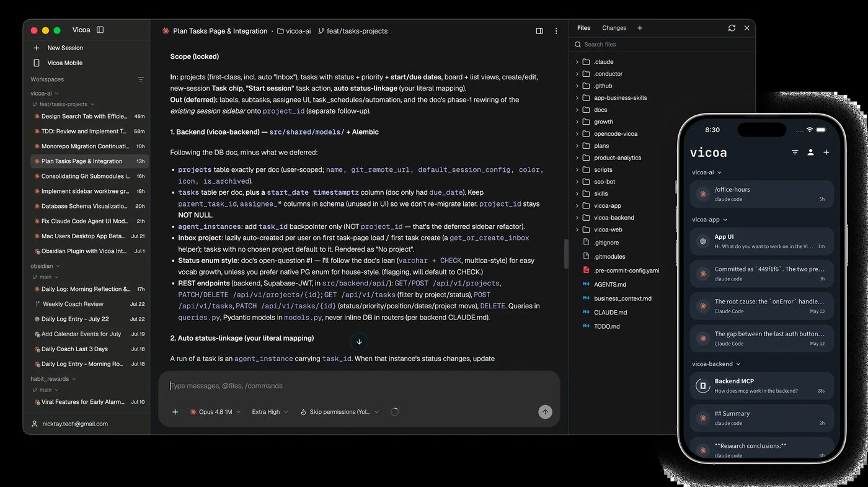
Task: Click the plus icon for New Session
Action: point(37,48)
